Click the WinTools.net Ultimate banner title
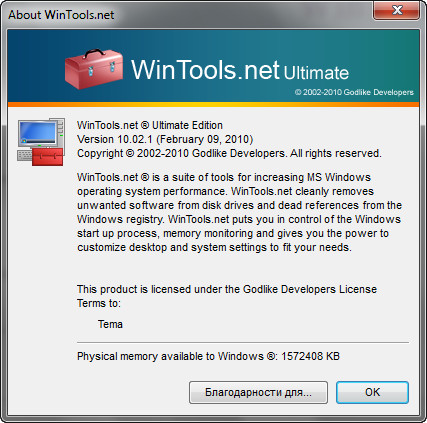427x423 pixels. pyautogui.click(x=240, y=70)
